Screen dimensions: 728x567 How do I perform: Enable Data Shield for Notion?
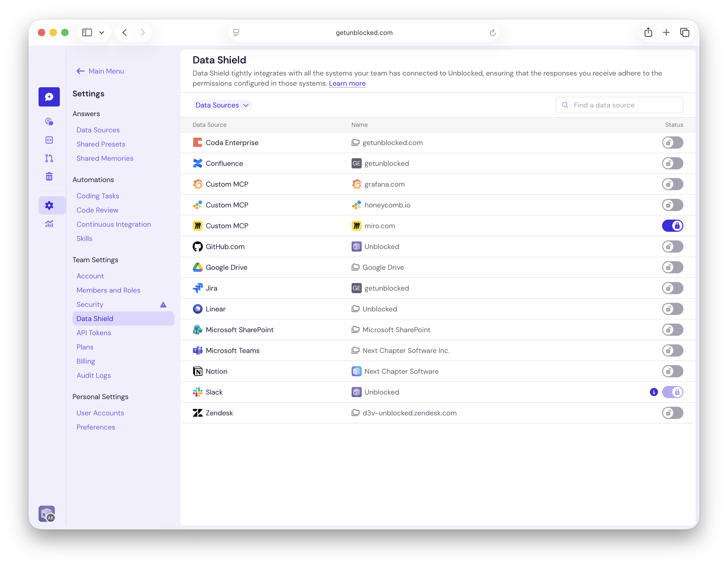tap(672, 371)
